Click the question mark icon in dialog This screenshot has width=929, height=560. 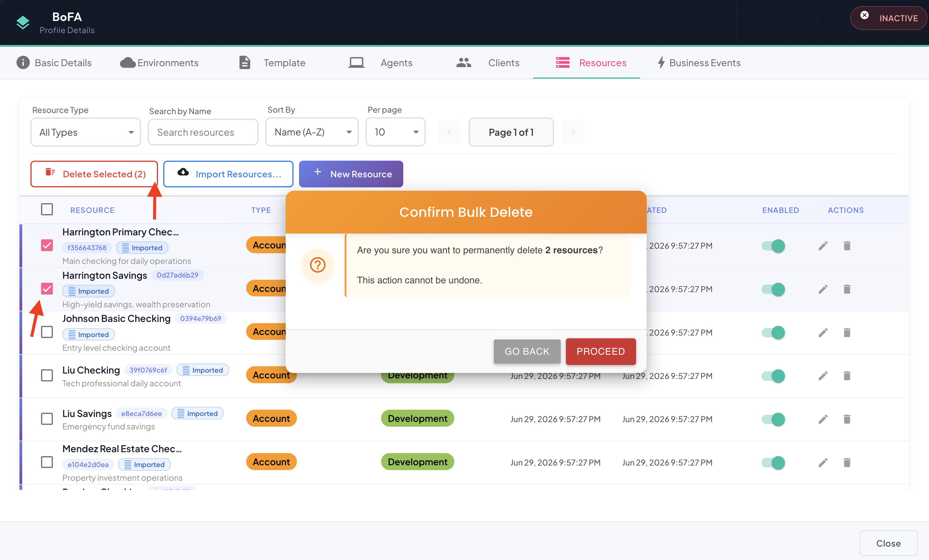point(318,265)
